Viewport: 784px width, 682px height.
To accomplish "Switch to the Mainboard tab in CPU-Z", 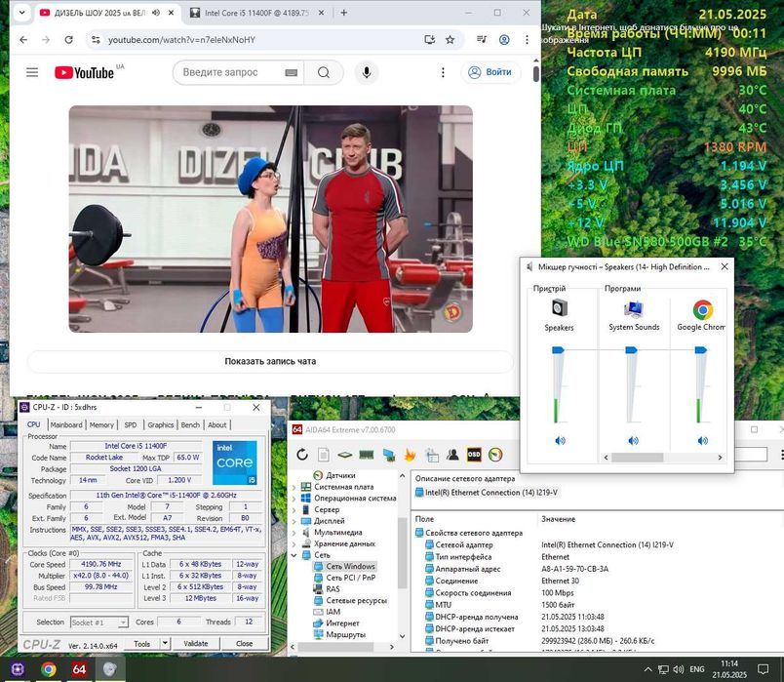I will 66,424.
